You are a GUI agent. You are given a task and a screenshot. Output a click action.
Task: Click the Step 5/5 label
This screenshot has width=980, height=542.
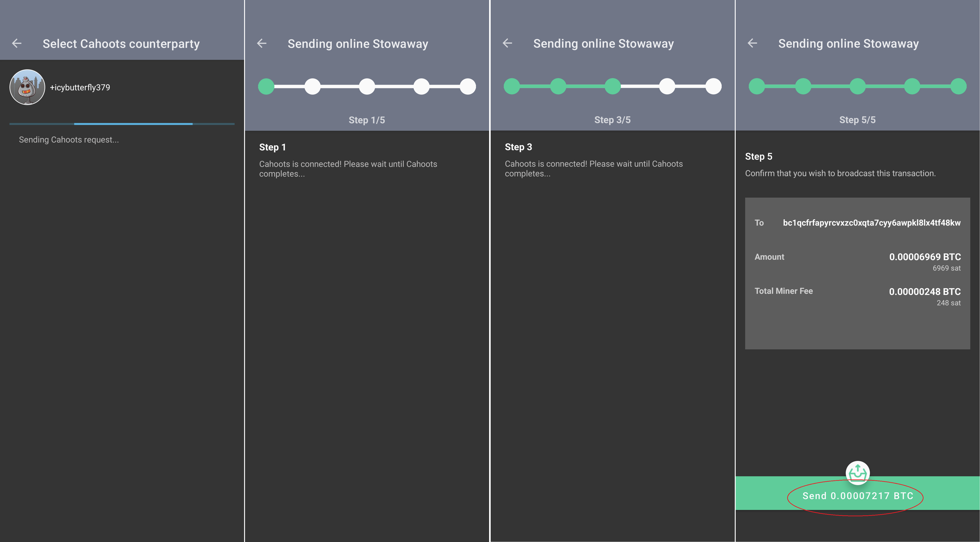pyautogui.click(x=857, y=120)
